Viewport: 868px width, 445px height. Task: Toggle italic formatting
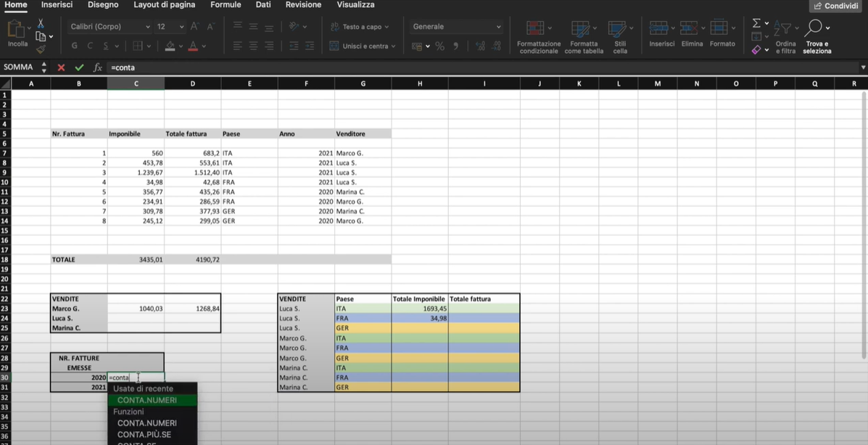89,45
